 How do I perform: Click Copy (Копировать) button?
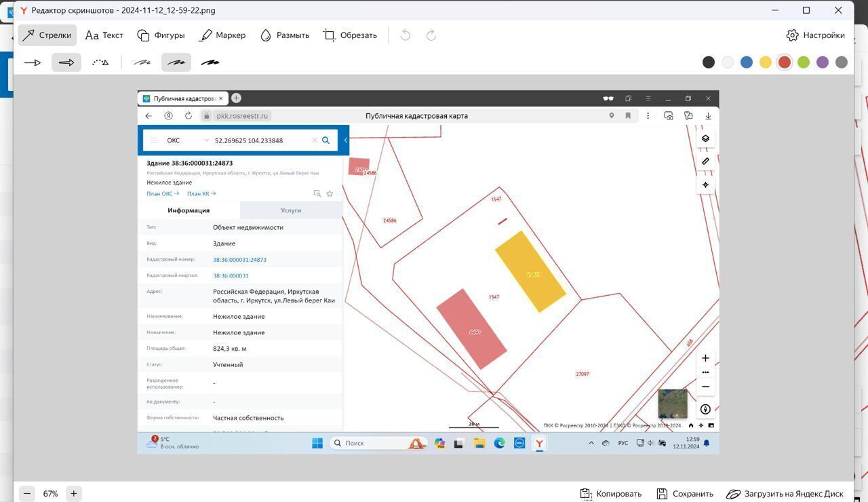(611, 494)
